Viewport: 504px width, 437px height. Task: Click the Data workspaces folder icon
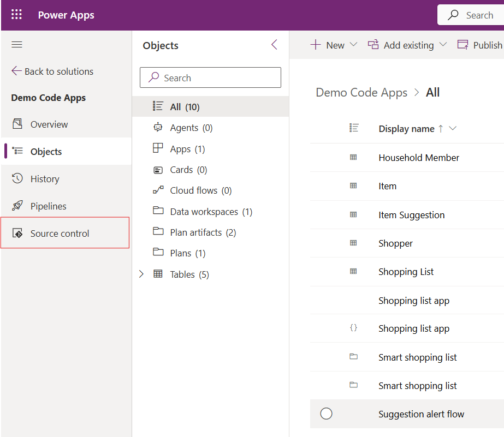click(x=158, y=211)
